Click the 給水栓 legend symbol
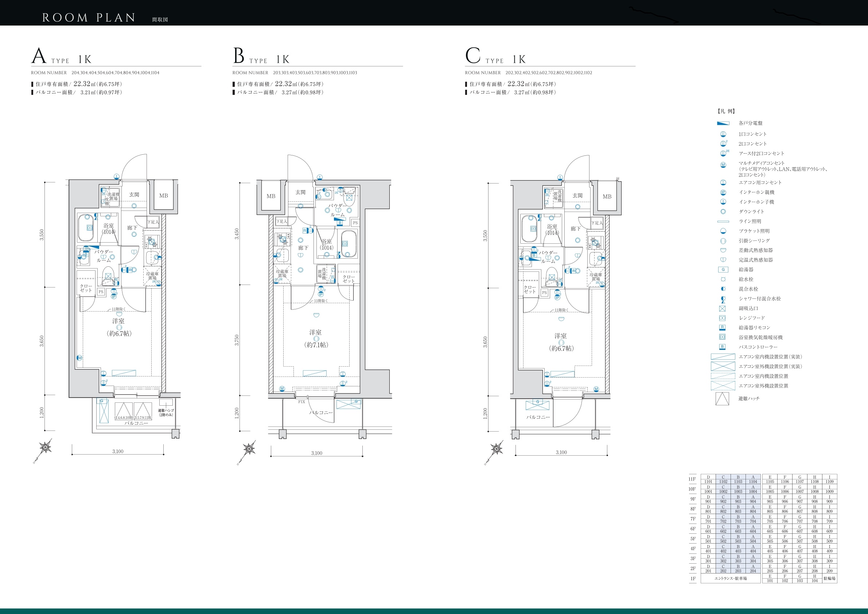This screenshot has height=614, width=868. (723, 279)
